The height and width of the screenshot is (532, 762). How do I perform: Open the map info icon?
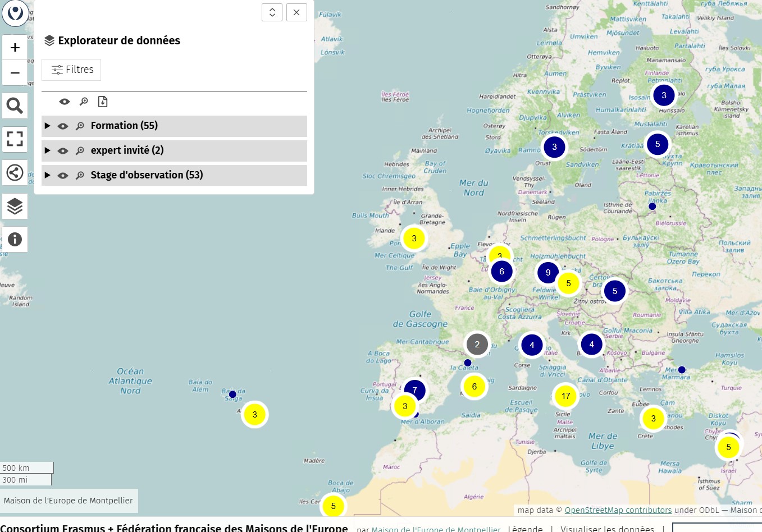(x=15, y=240)
